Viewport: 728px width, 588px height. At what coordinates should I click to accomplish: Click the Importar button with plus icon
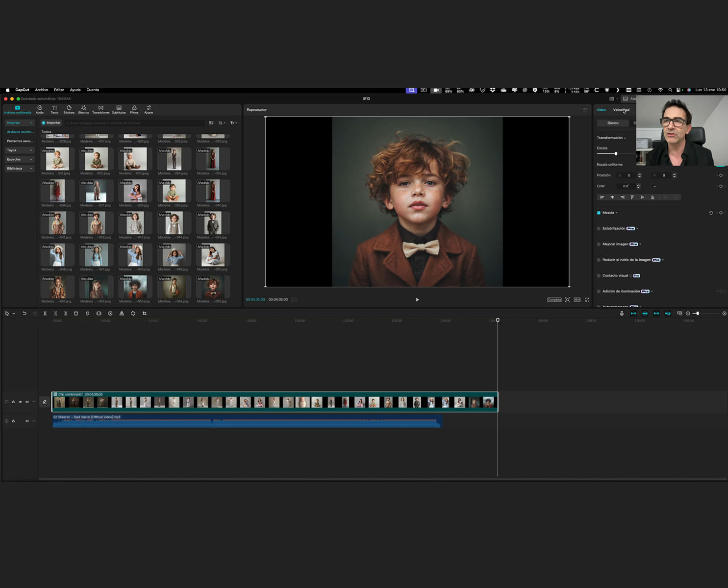coord(51,123)
